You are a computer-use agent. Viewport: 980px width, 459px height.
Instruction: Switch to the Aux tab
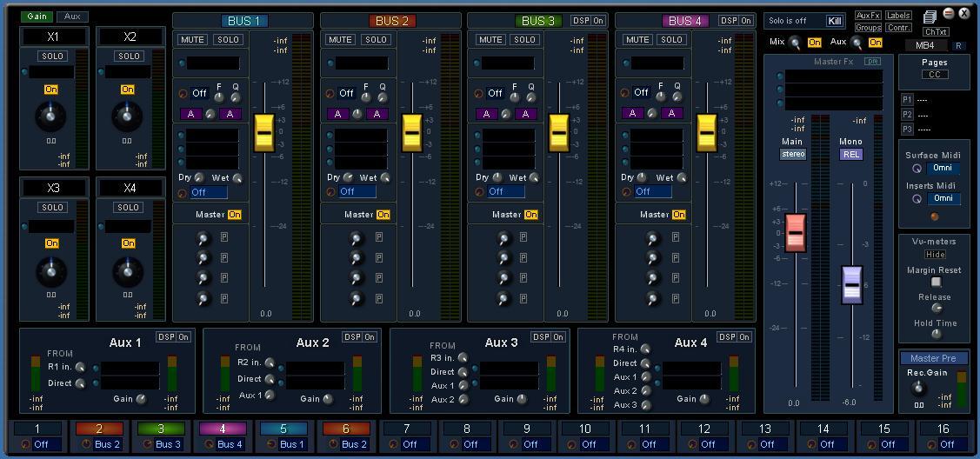[72, 17]
